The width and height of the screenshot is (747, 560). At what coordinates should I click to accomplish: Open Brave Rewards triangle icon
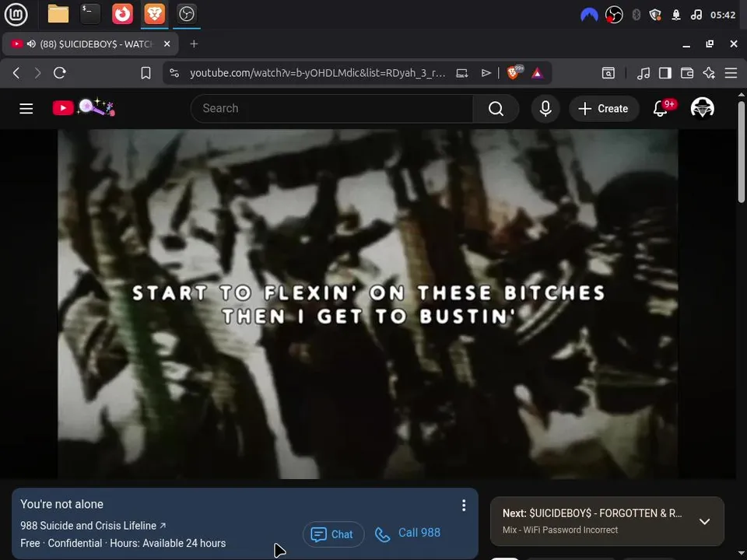(538, 73)
